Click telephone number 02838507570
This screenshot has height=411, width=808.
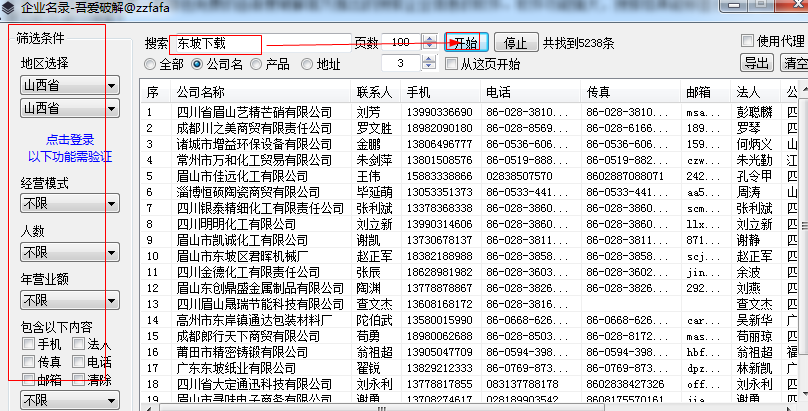click(519, 176)
